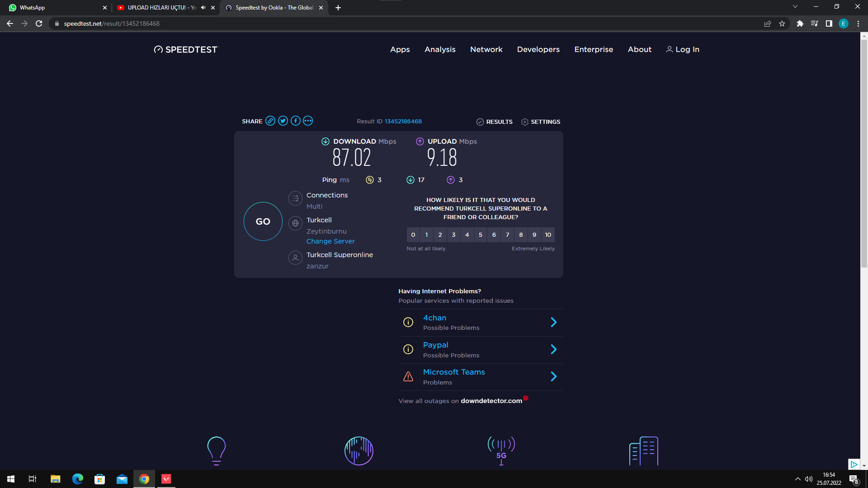868x488 pixels.
Task: Select rating 5 on recommendation scale
Action: pos(481,235)
